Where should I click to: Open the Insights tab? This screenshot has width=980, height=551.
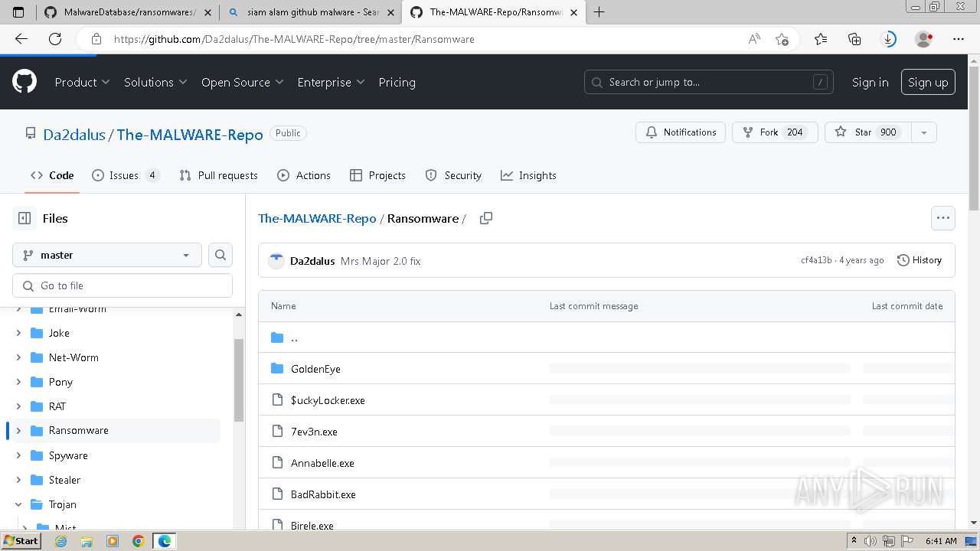(x=528, y=175)
